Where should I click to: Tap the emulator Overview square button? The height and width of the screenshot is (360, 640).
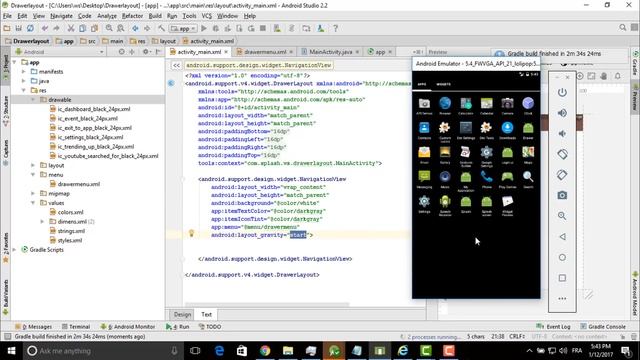click(562, 278)
